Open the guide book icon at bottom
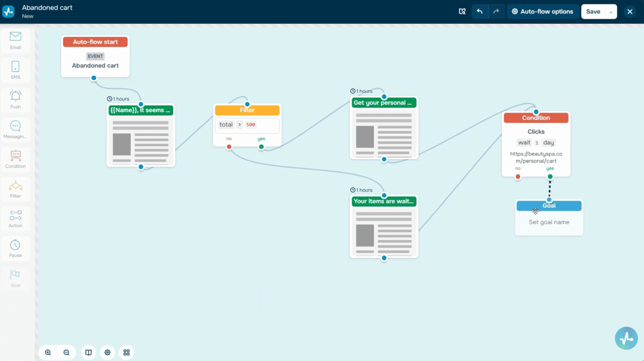 pyautogui.click(x=89, y=352)
